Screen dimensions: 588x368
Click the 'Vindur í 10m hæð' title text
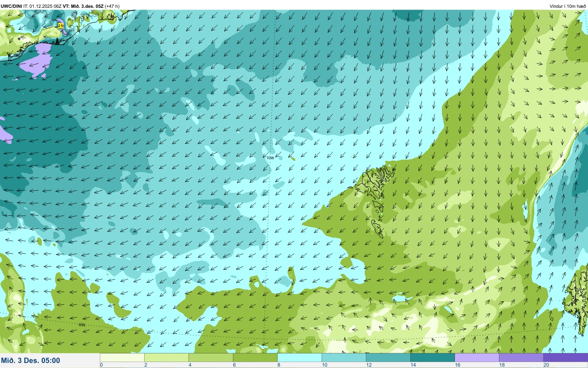point(568,6)
